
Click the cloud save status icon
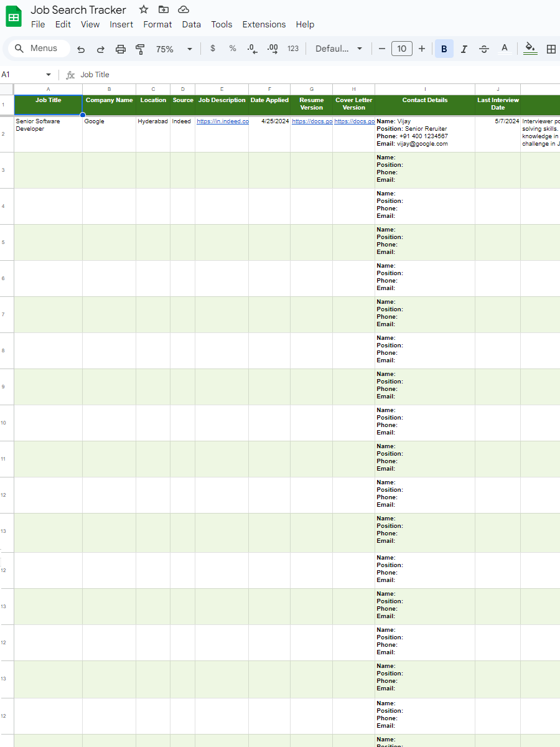[184, 9]
